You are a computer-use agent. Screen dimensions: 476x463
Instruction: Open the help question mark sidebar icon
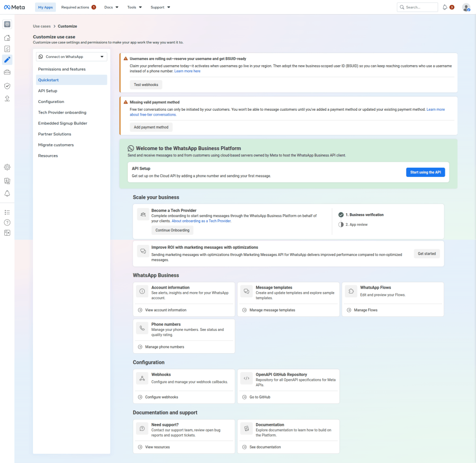[x=7, y=223]
